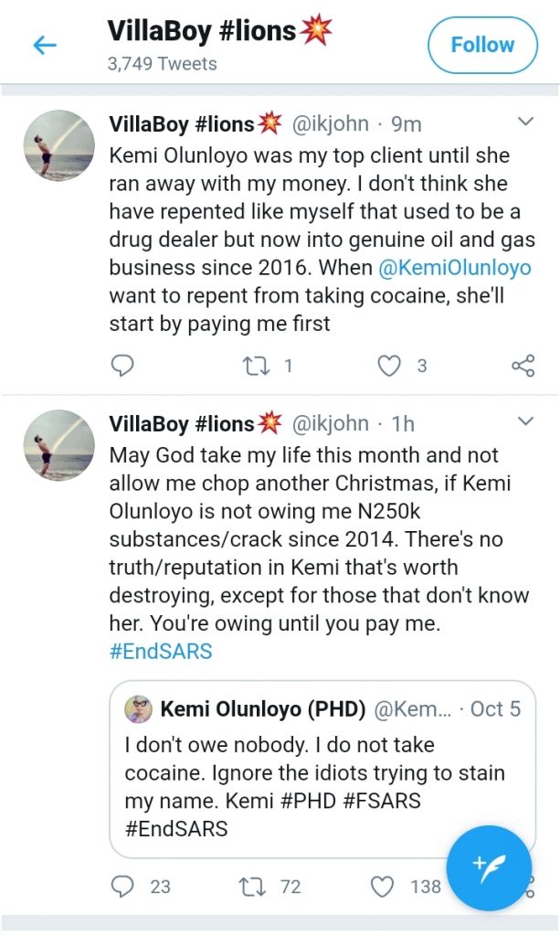Image resolution: width=560 pixels, height=936 pixels.
Task: Open the first tweet's dropdown chevron
Action: pos(526,122)
